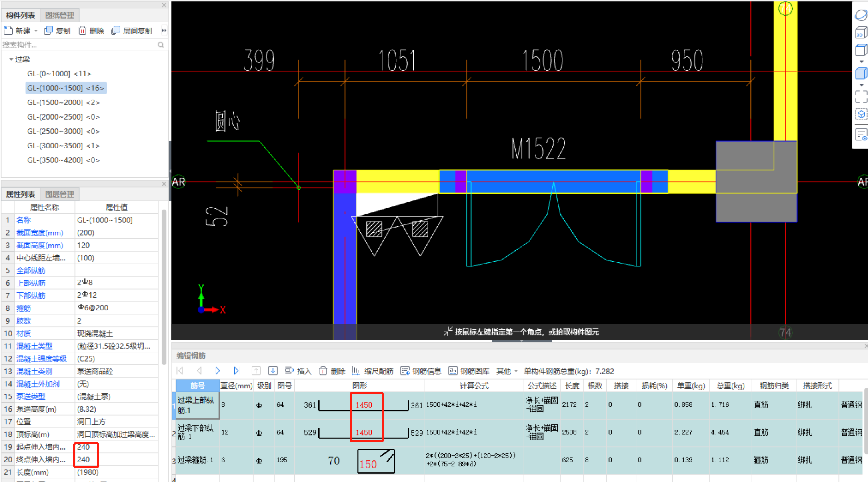Expand the component toolbar overflow arrows
This screenshot has width=868, height=482.
coord(164,30)
